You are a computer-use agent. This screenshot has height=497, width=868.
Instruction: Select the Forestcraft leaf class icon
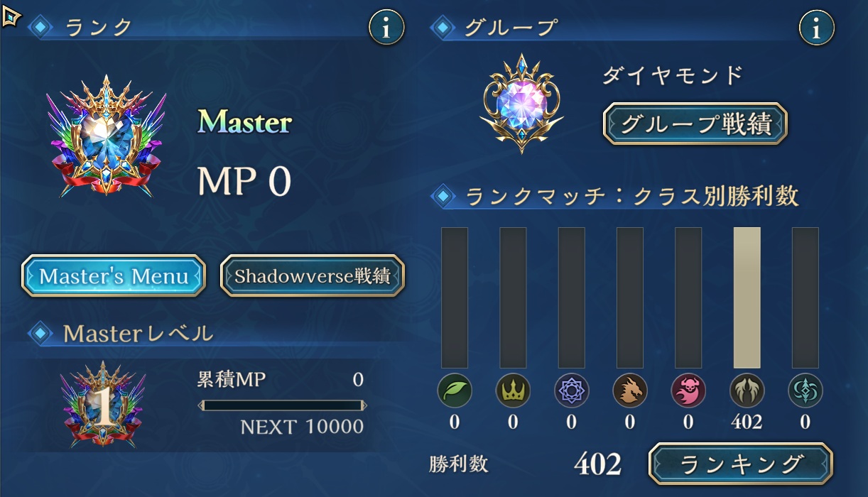[x=455, y=390]
